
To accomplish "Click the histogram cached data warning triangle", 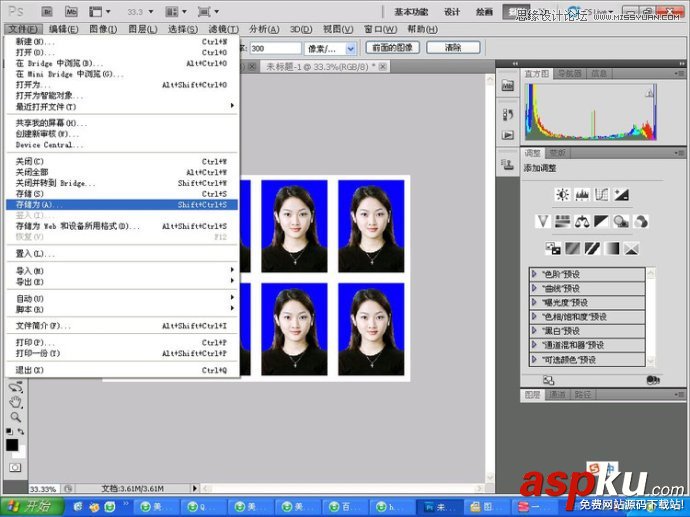I will tap(650, 93).
